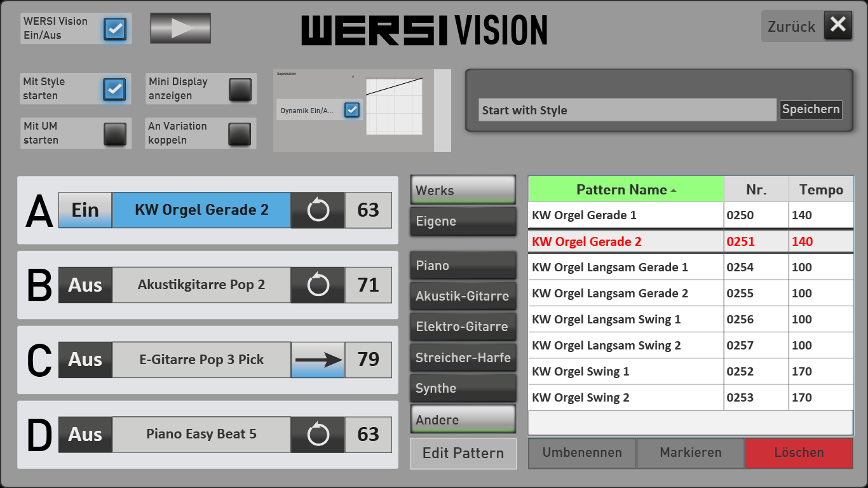This screenshot has width=868, height=488.
Task: Disable Mit Style starten checkbox
Action: pos(115,89)
